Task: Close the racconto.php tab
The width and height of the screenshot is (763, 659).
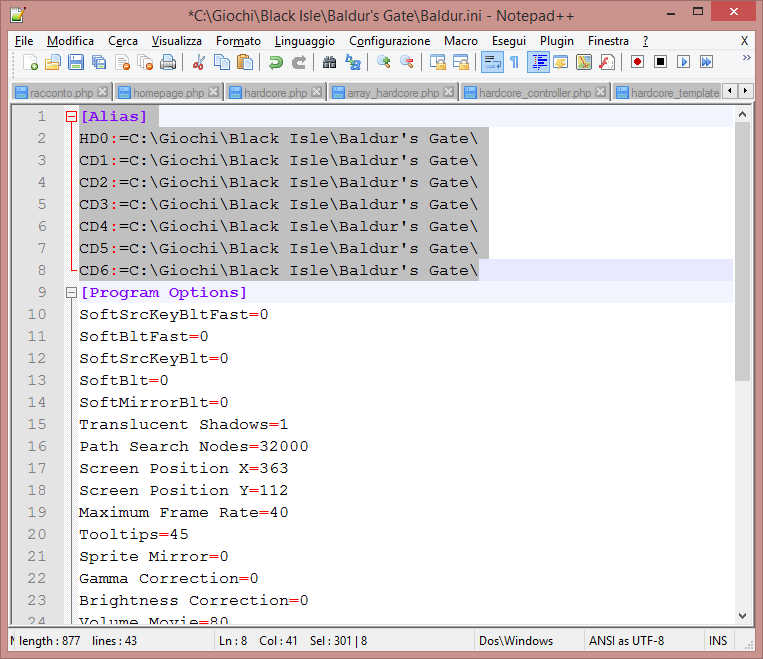Action: (x=102, y=92)
